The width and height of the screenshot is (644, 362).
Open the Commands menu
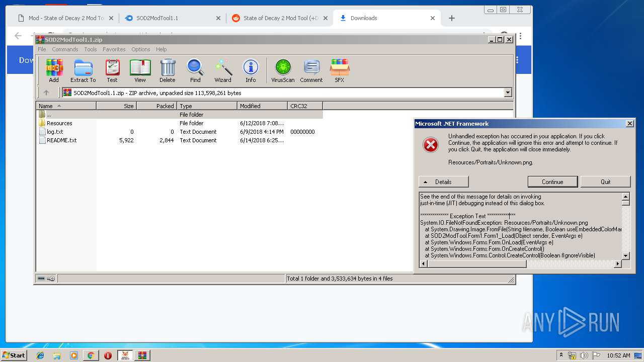65,49
